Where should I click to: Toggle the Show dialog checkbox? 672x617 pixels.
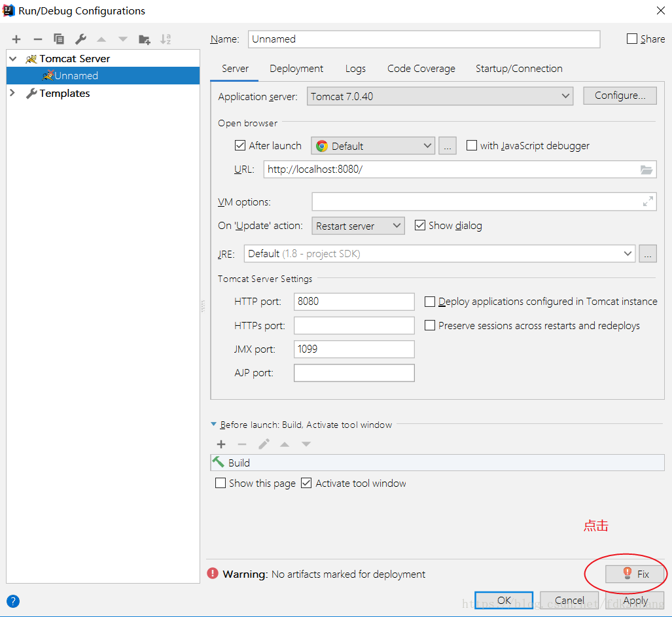coord(420,225)
